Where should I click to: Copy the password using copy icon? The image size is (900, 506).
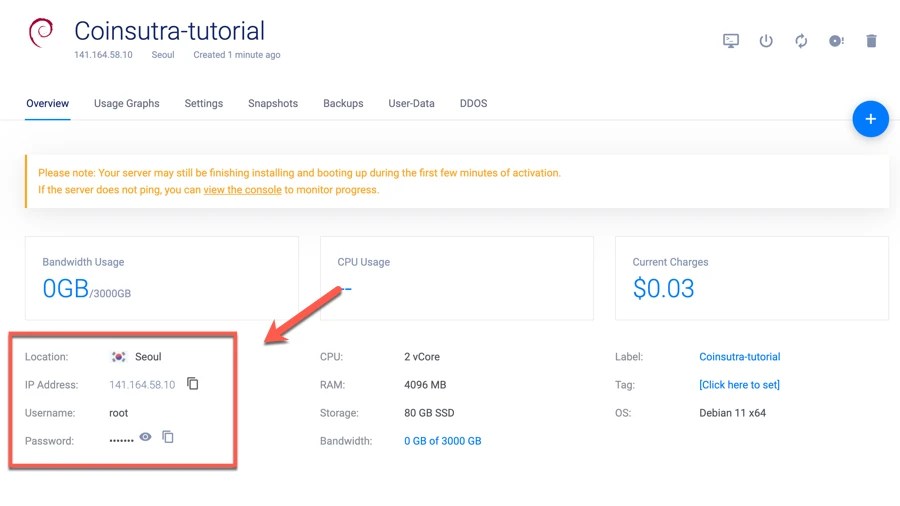click(168, 437)
